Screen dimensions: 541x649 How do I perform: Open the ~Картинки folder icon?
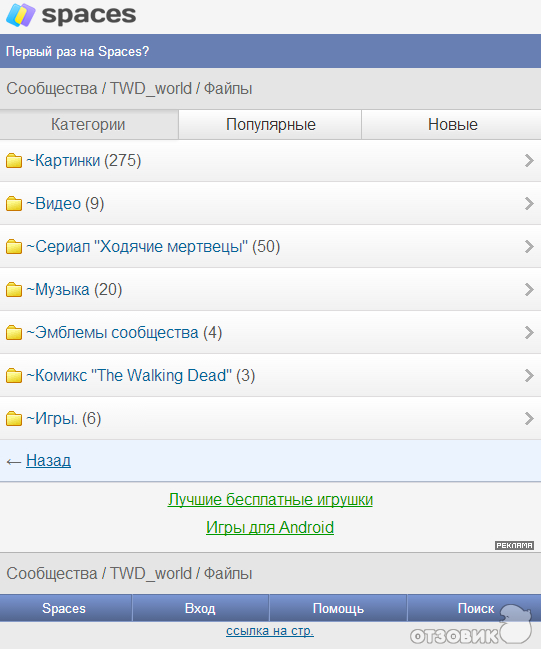click(14, 161)
